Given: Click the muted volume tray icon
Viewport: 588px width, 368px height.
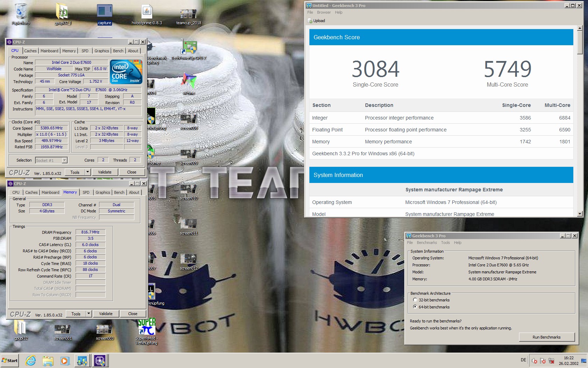Looking at the screenshot, I should tap(534, 361).
